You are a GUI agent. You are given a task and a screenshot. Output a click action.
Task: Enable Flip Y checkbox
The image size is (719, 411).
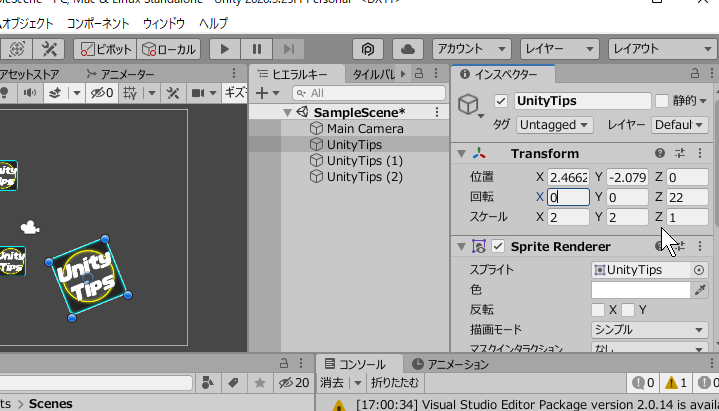coord(628,310)
